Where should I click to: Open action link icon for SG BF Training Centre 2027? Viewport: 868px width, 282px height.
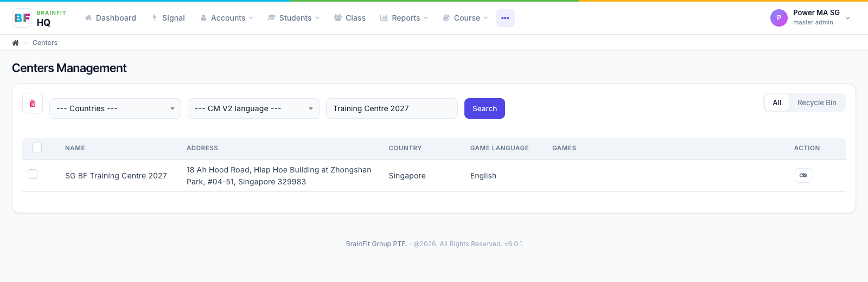click(803, 175)
